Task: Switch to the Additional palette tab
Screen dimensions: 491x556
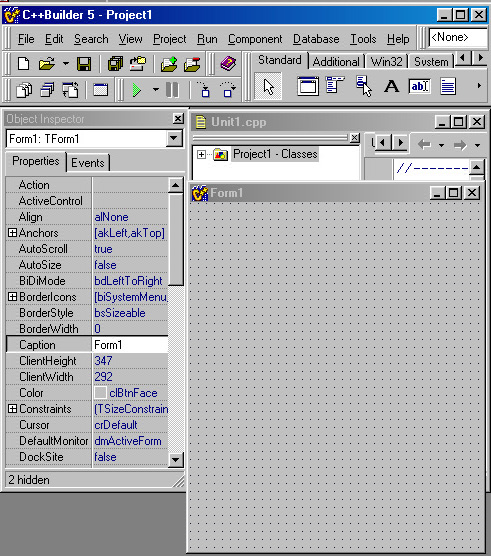Action: tap(336, 62)
